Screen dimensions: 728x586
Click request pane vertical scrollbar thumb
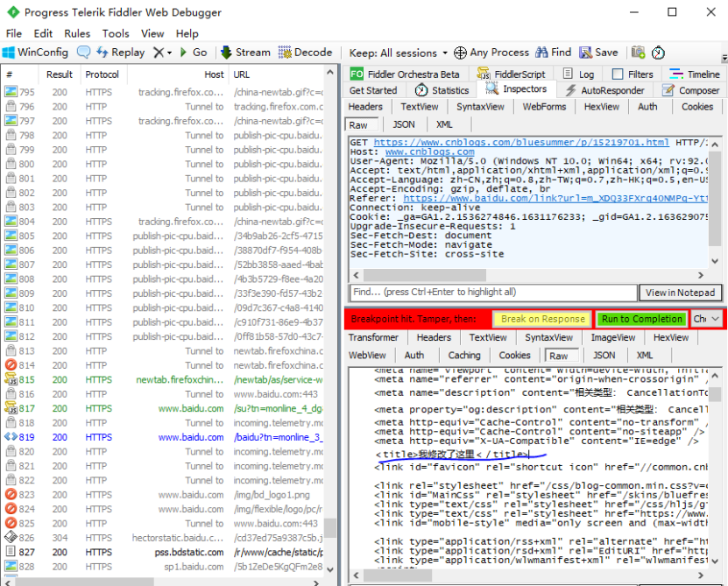pos(715,198)
